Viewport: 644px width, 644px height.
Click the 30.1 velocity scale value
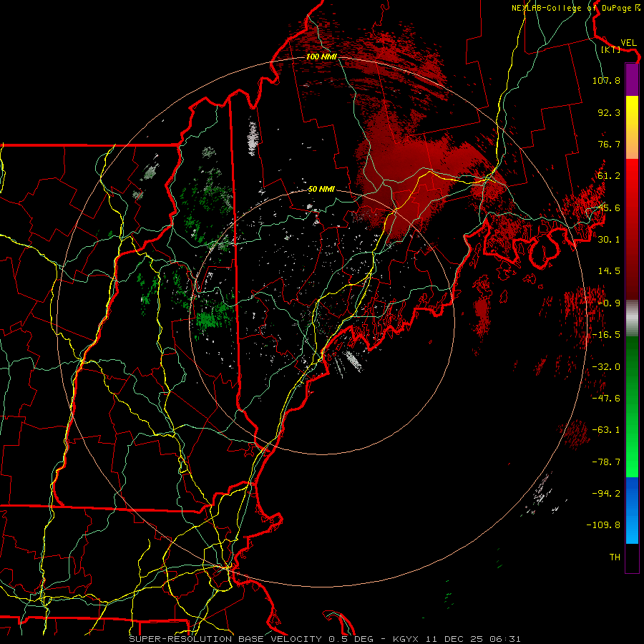(609, 240)
